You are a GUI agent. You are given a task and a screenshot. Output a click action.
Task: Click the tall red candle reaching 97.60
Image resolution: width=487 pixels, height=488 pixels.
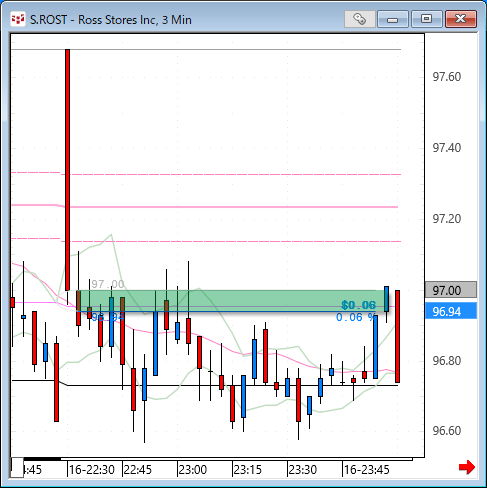(x=68, y=170)
